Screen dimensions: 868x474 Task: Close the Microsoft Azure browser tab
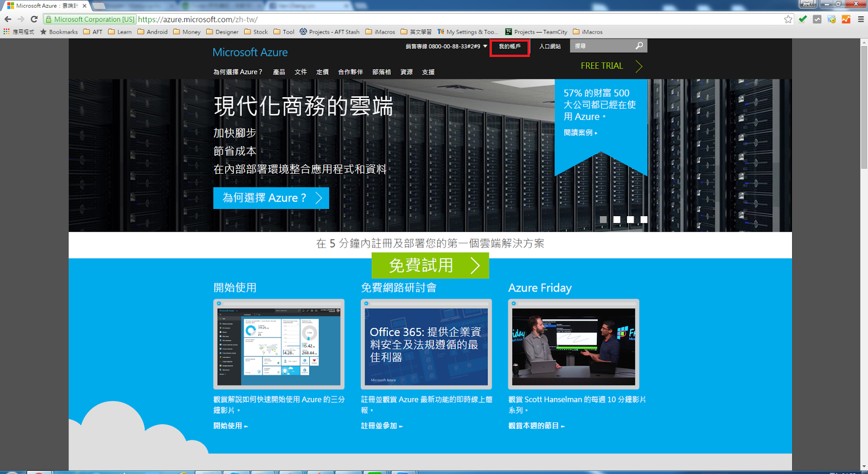pyautogui.click(x=84, y=5)
